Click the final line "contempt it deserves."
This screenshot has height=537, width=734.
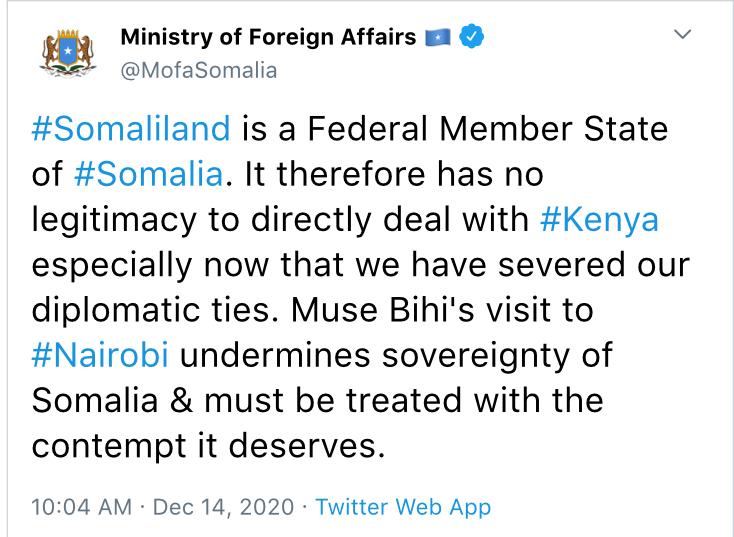pos(208,446)
